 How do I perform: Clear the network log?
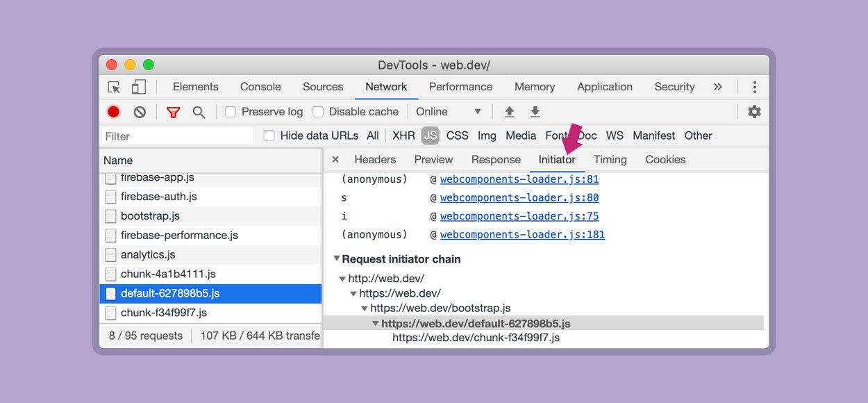[140, 112]
